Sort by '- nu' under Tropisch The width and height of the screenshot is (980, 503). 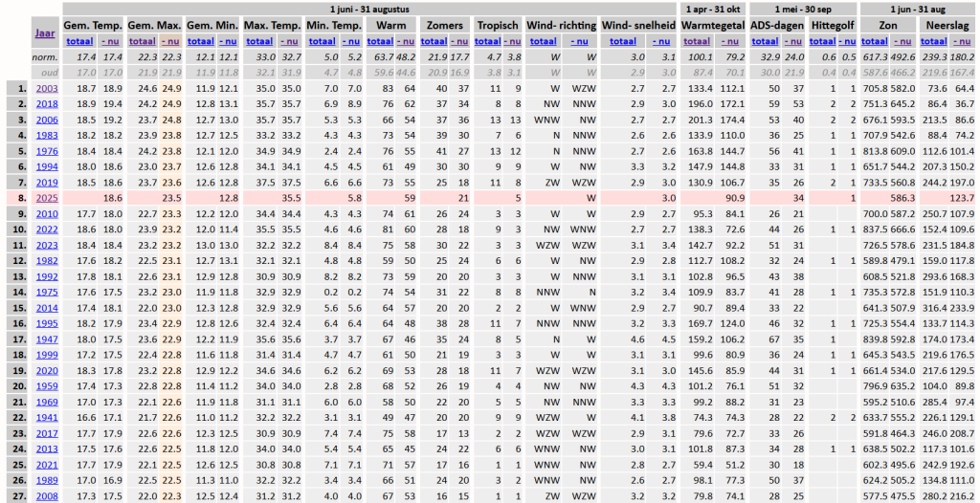pos(513,41)
